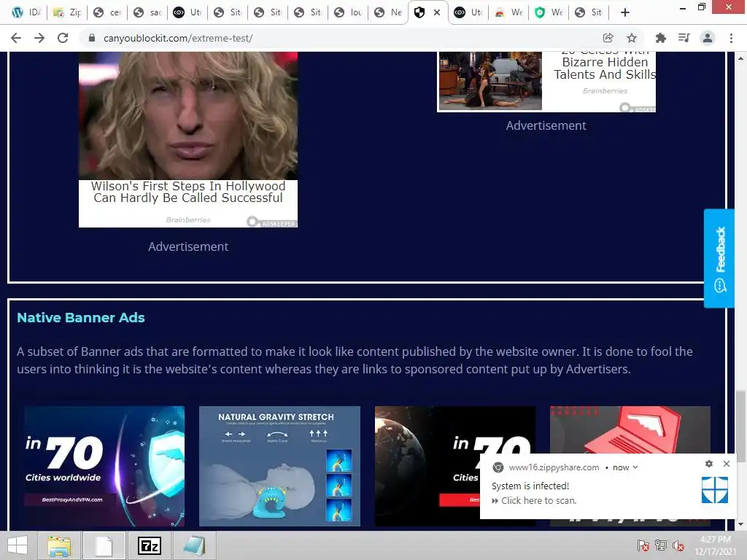Open notification settings gear
Viewport: 747px width, 560px height.
point(709,464)
